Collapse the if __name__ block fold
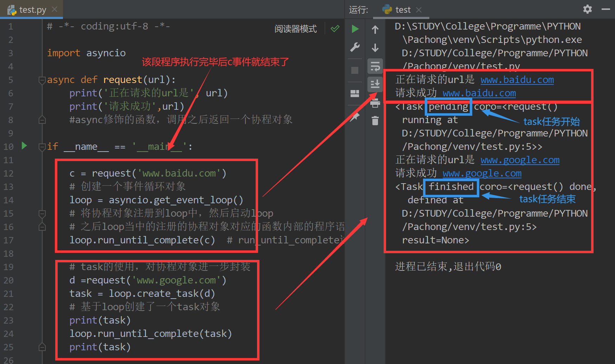Image resolution: width=615 pixels, height=364 pixels. (x=42, y=147)
